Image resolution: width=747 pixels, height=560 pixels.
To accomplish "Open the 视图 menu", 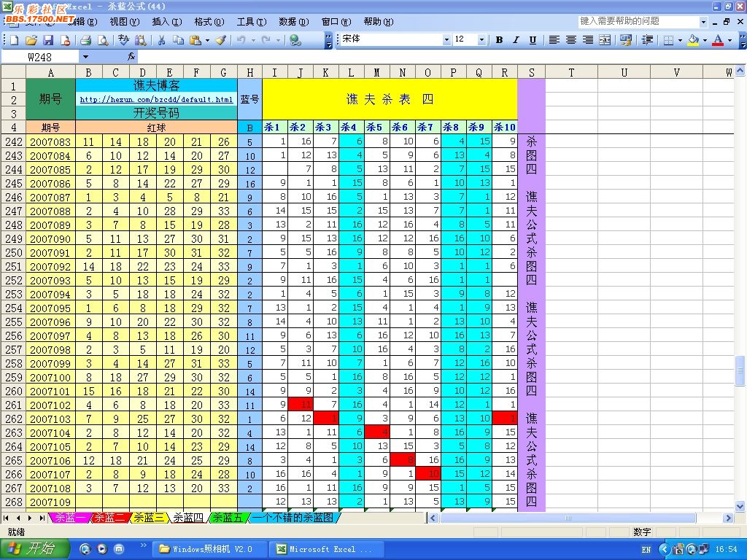I will (x=124, y=22).
